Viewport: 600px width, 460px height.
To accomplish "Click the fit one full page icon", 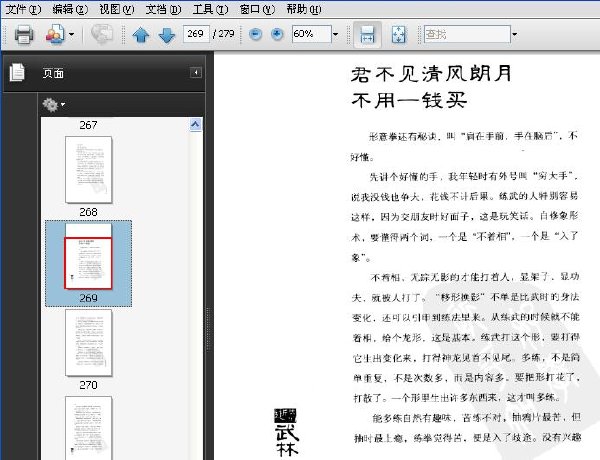I will click(399, 34).
